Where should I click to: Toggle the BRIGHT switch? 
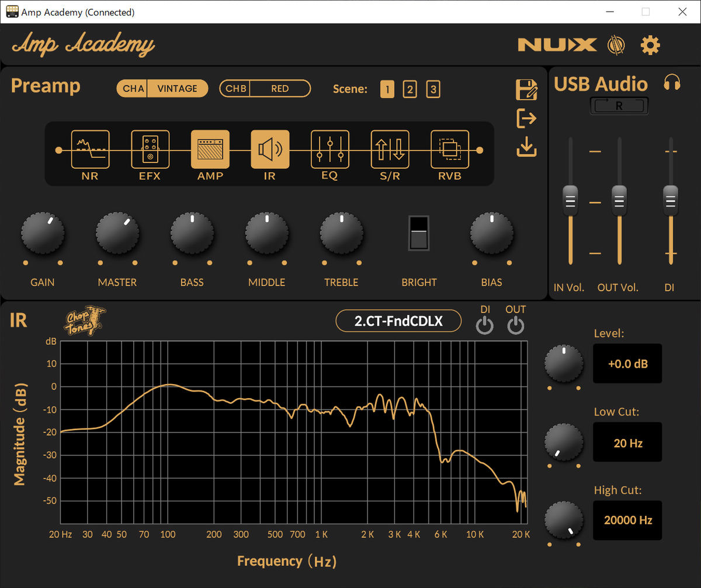[419, 233]
